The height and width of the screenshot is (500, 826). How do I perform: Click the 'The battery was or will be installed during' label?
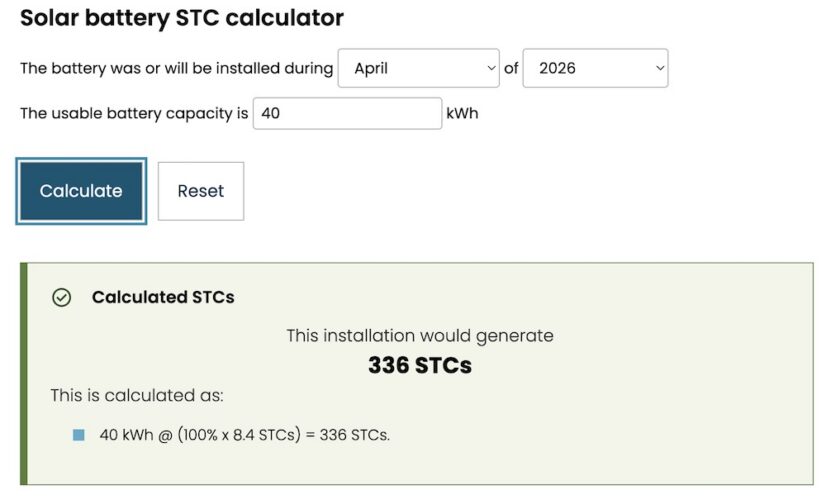coord(176,69)
